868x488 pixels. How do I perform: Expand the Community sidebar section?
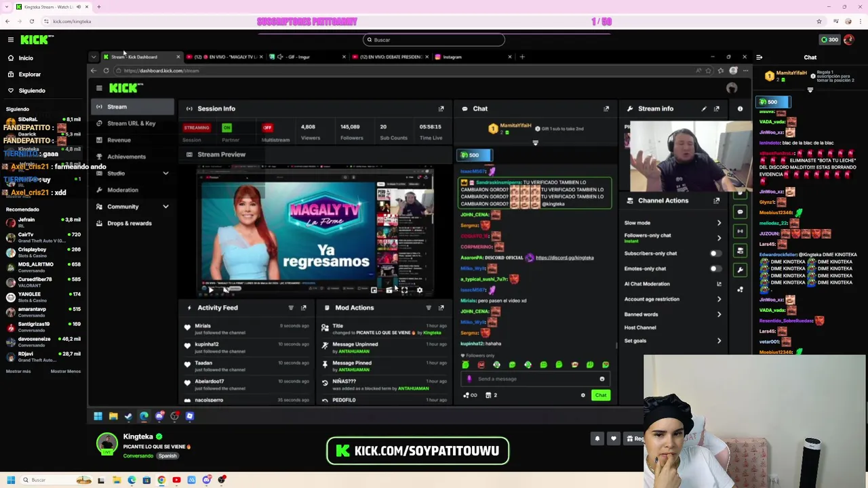(x=165, y=207)
